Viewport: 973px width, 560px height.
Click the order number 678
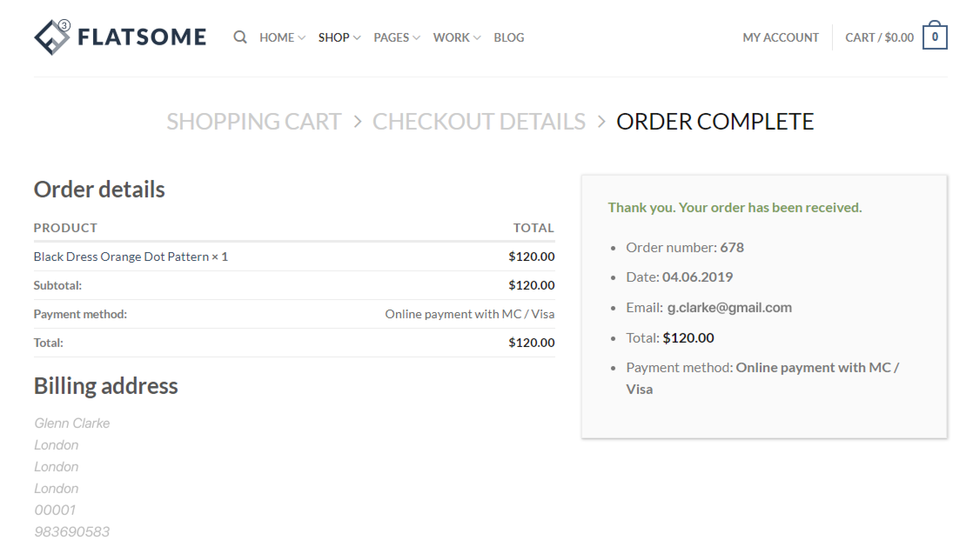pos(732,247)
